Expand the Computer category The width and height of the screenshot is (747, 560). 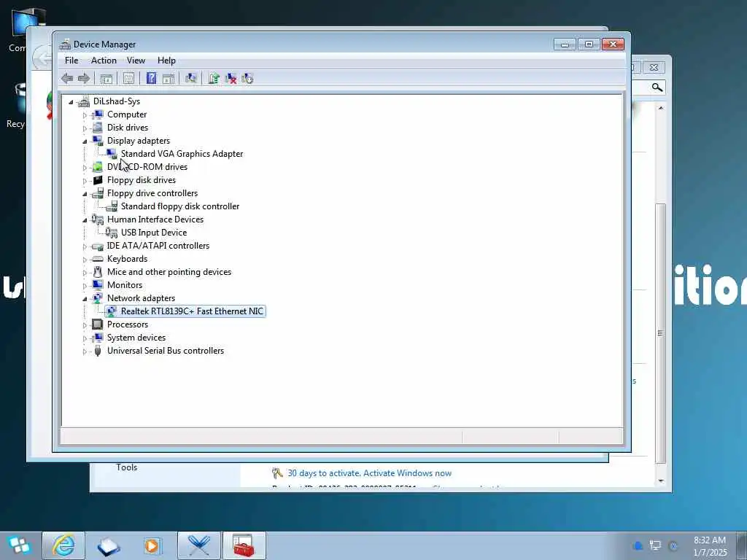pos(85,114)
